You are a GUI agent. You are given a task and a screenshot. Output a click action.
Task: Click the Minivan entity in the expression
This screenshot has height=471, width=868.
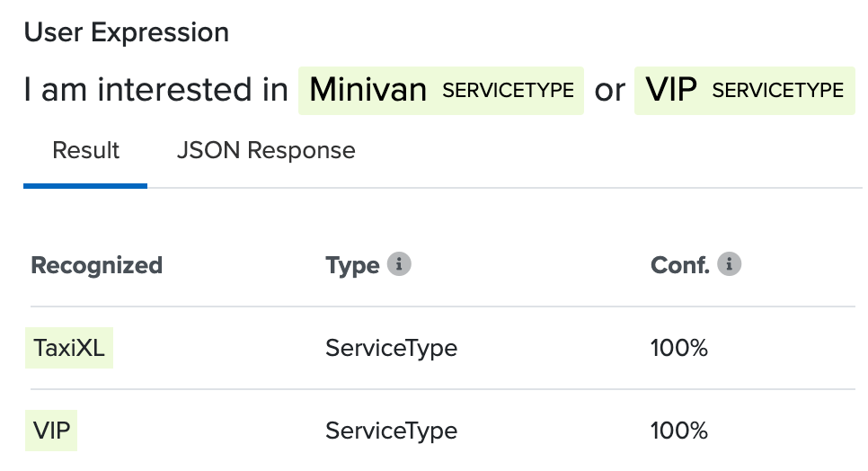click(x=368, y=90)
